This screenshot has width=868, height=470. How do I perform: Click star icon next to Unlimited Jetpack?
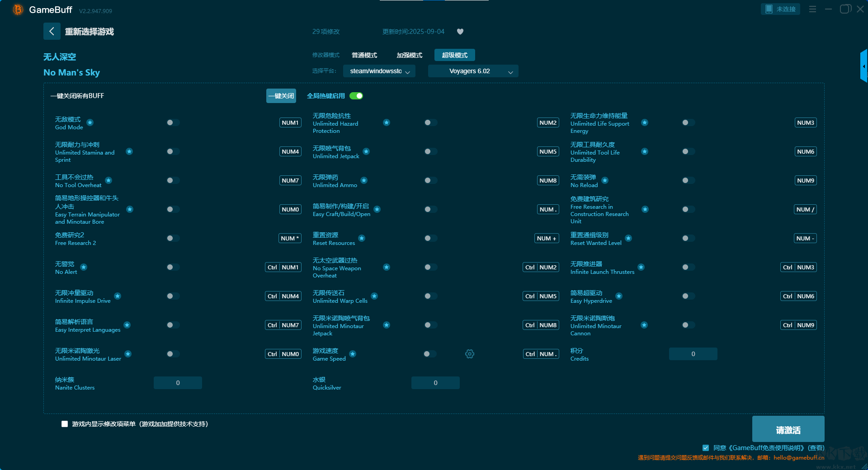coord(366,151)
